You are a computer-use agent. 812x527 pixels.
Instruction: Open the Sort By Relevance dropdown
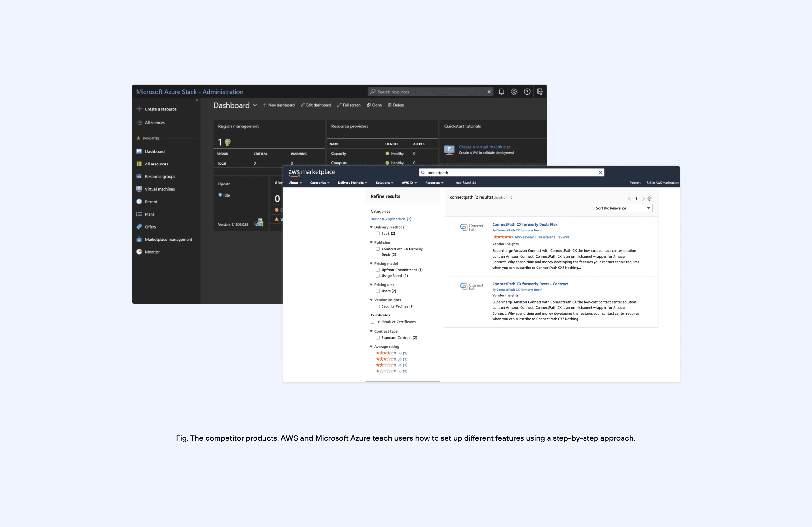623,208
